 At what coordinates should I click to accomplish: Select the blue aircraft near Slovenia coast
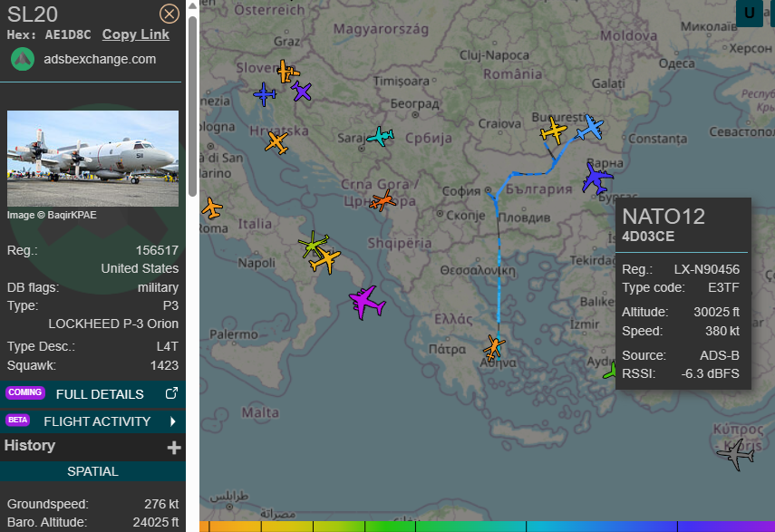265,94
